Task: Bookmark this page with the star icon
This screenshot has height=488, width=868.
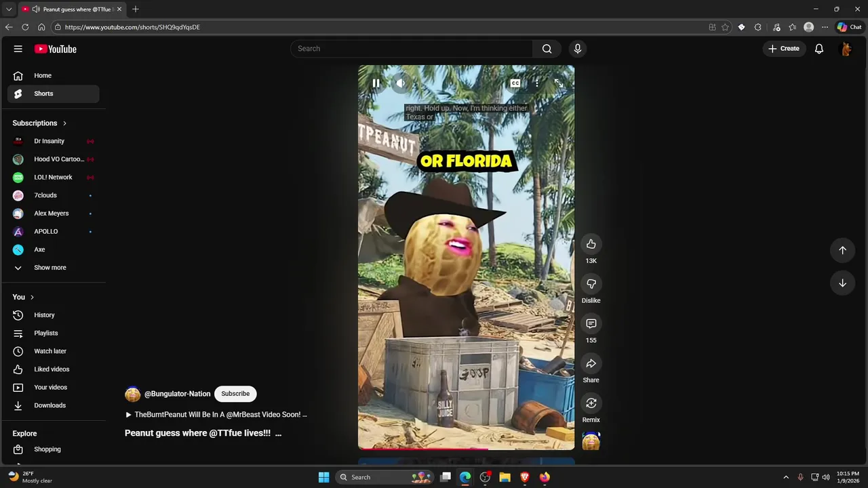Action: point(725,27)
